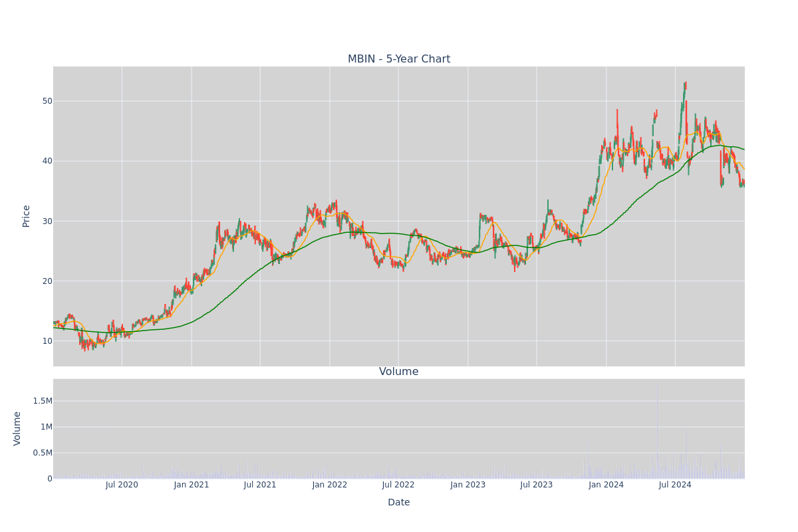Click the 20 price tick label
The image size is (798, 532).
(x=47, y=281)
